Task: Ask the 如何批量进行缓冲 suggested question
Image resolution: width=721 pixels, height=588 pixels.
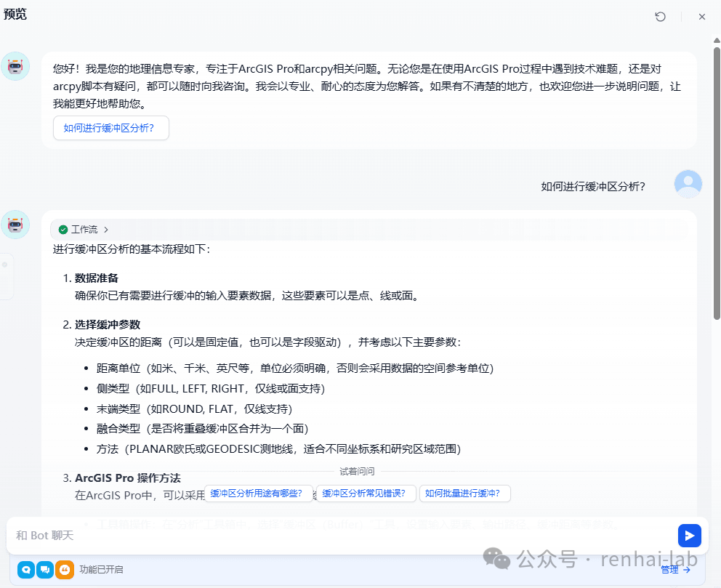Action: click(463, 494)
